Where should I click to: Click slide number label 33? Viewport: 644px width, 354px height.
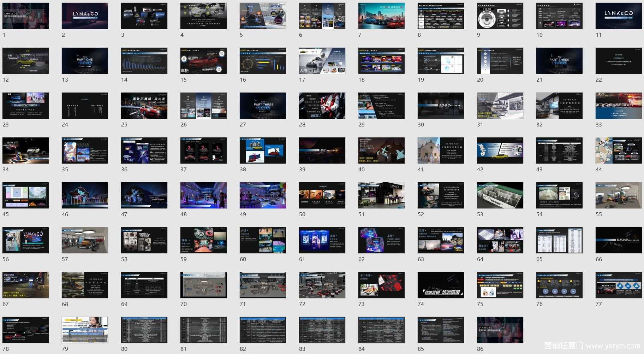click(599, 125)
